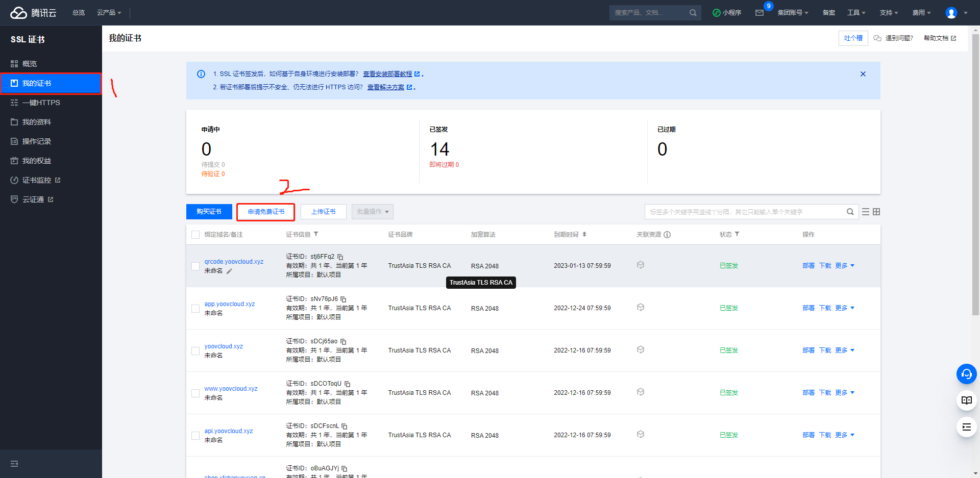
Task: Sort by 到期时间 arrows
Action: pyautogui.click(x=584, y=234)
